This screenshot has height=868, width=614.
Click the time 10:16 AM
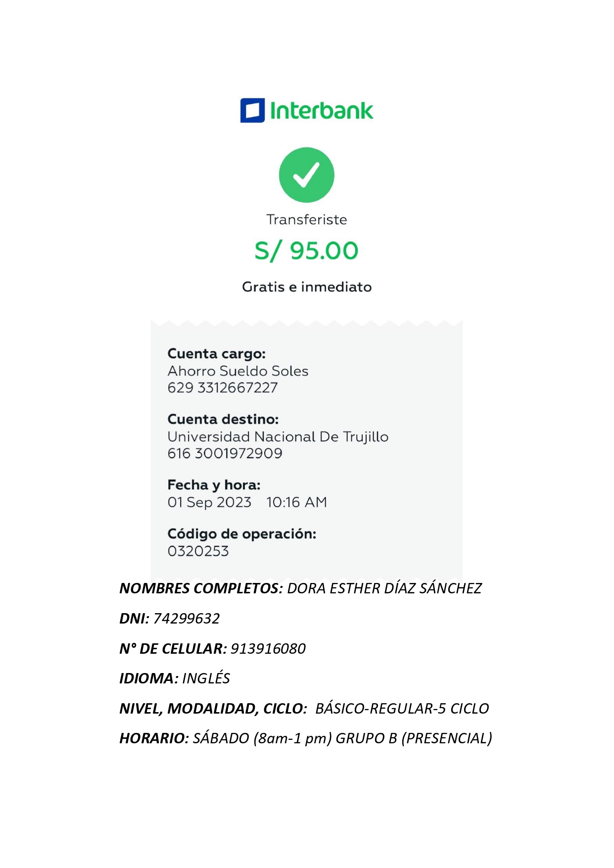297,502
